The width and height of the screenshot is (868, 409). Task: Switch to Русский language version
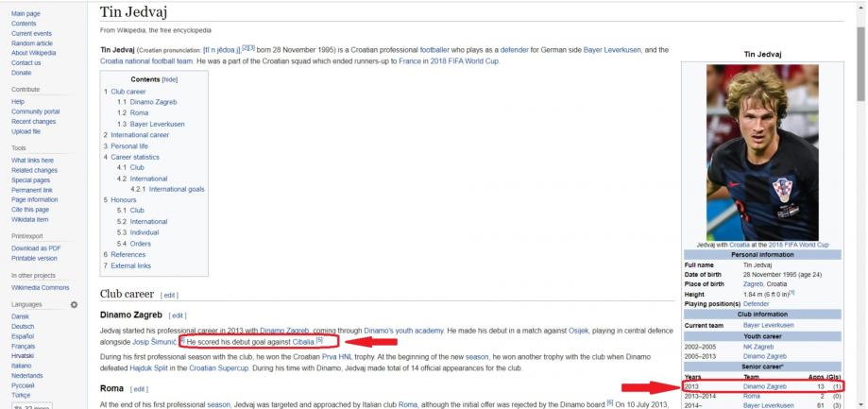pos(23,385)
